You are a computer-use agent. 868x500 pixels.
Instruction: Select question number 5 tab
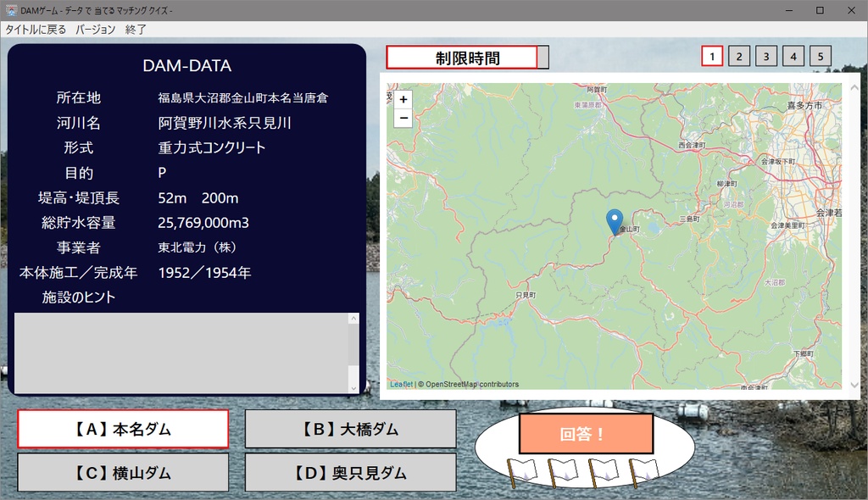(821, 55)
